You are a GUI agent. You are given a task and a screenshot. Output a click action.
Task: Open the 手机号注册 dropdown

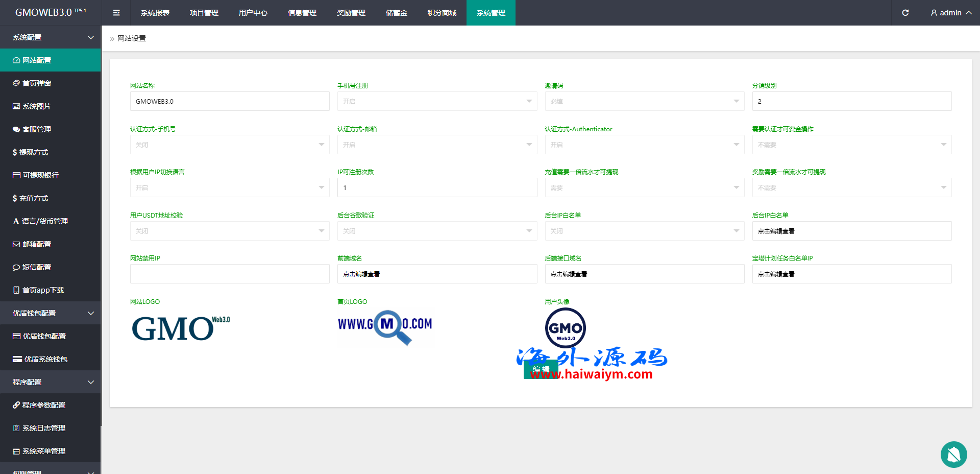[437, 101]
